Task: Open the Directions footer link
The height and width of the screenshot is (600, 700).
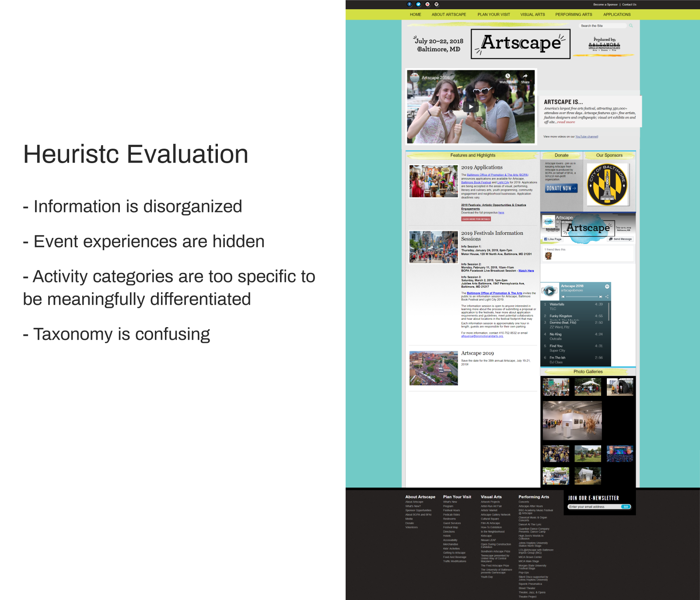Action: (x=449, y=532)
